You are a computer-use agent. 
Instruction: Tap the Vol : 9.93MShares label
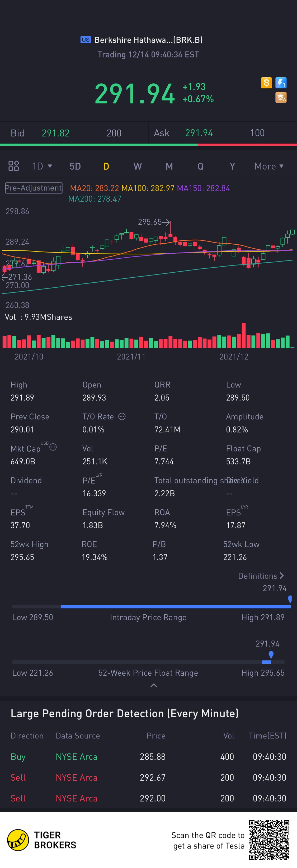point(39,317)
